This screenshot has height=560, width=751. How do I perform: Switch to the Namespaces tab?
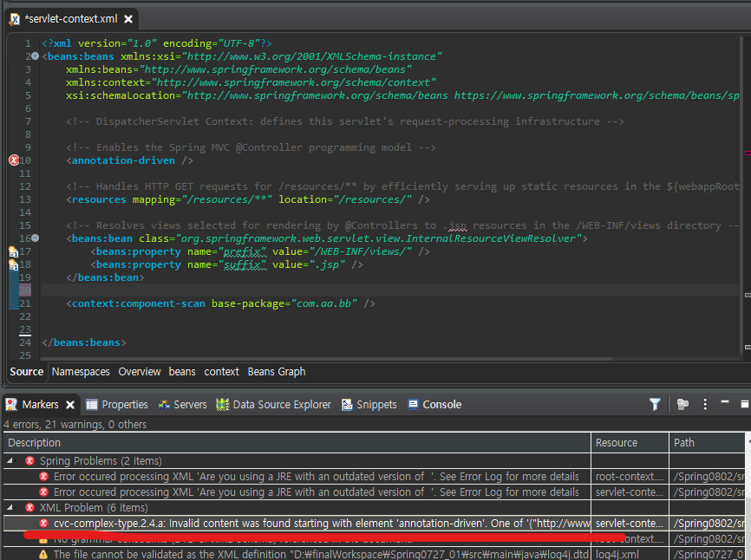click(x=81, y=372)
